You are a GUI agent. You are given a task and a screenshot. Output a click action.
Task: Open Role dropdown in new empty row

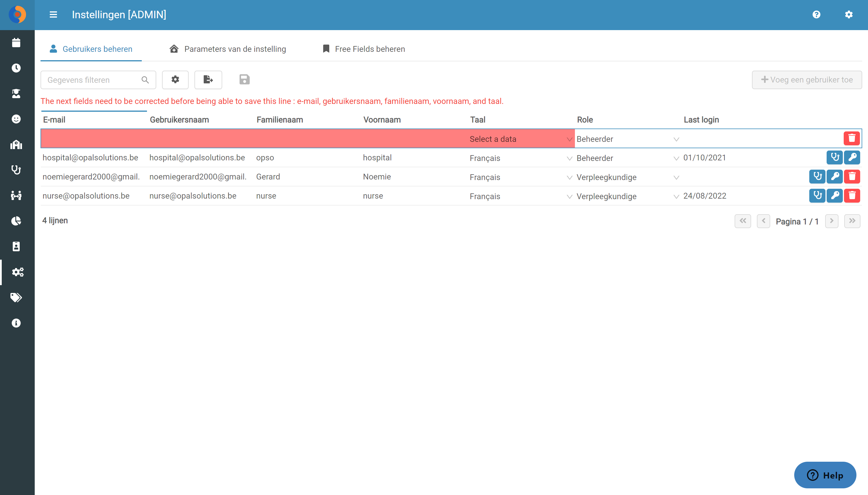click(x=628, y=139)
